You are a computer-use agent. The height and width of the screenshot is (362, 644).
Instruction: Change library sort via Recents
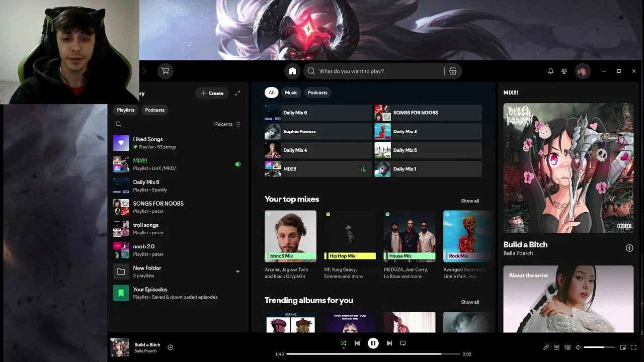point(227,124)
